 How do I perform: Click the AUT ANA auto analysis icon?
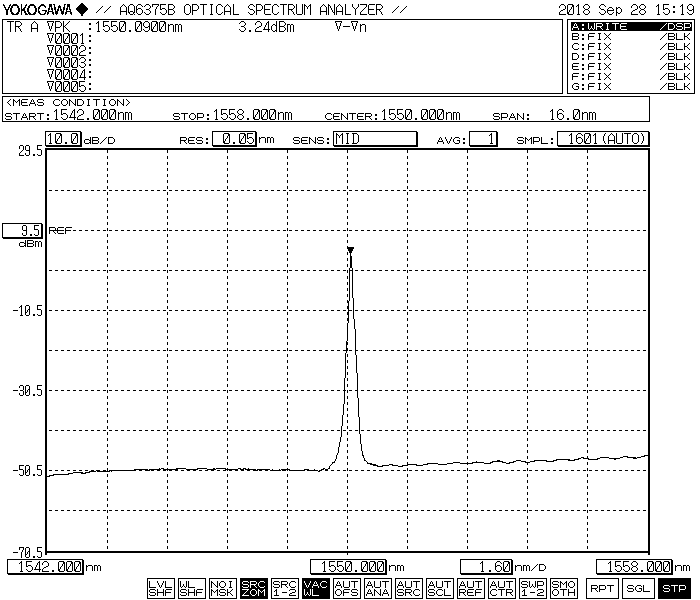pos(377,588)
